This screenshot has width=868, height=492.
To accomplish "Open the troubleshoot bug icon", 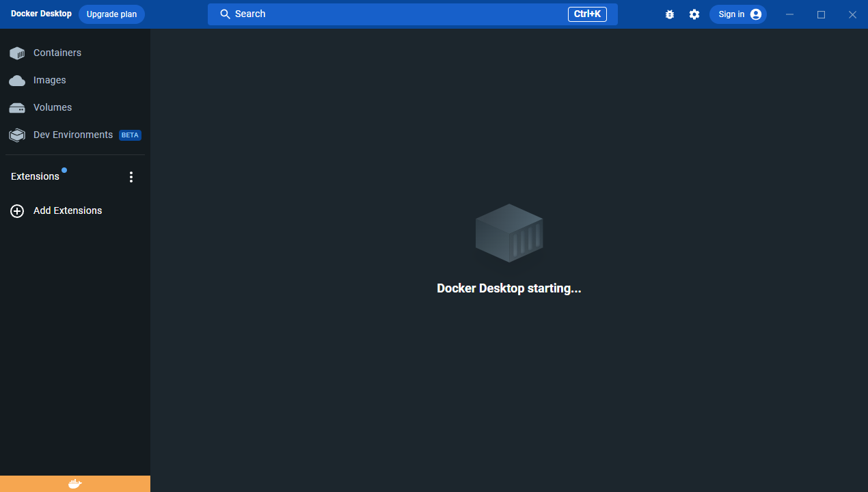I will tap(670, 14).
